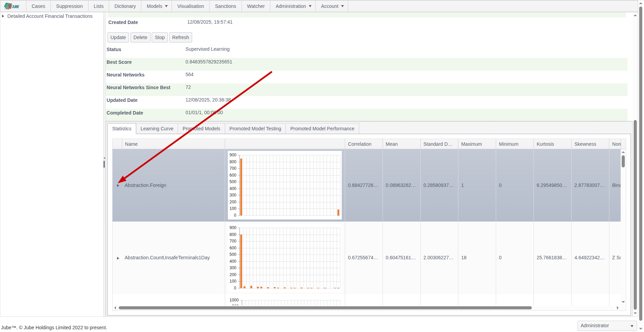Click the Refresh button

click(180, 37)
